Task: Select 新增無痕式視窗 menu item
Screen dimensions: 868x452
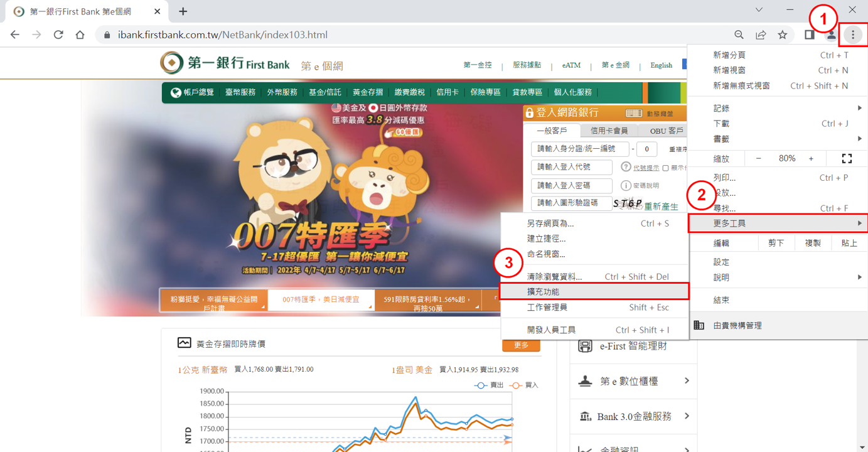Action: [x=778, y=86]
